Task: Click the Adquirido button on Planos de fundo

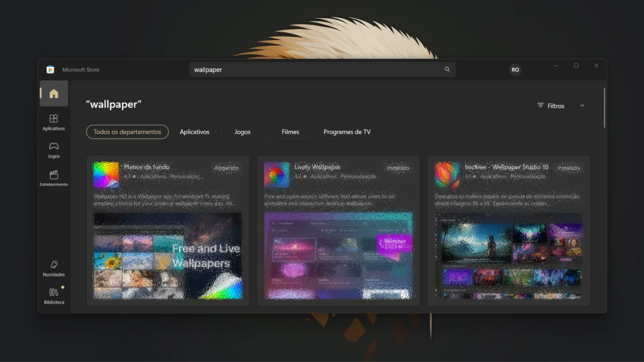Action: click(226, 168)
